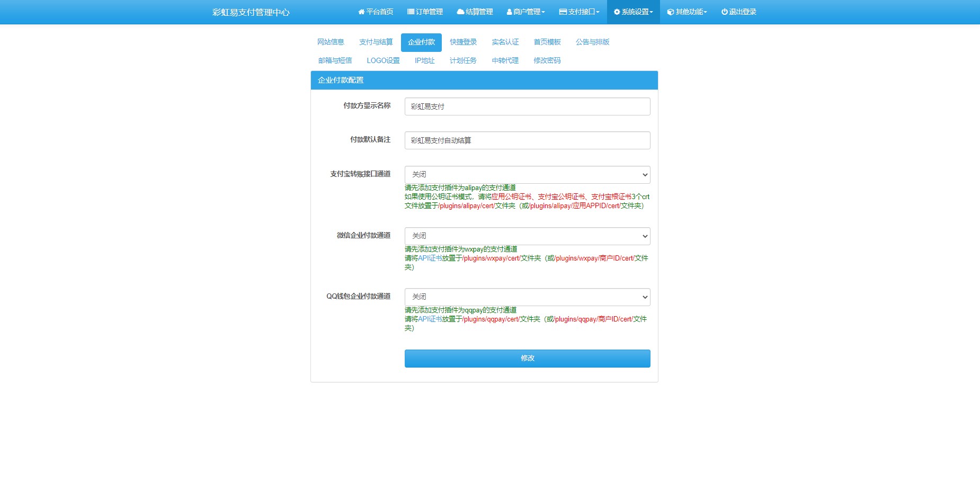Switch to the 实名认证 tab
Viewport: 980px width, 483px height.
click(505, 42)
